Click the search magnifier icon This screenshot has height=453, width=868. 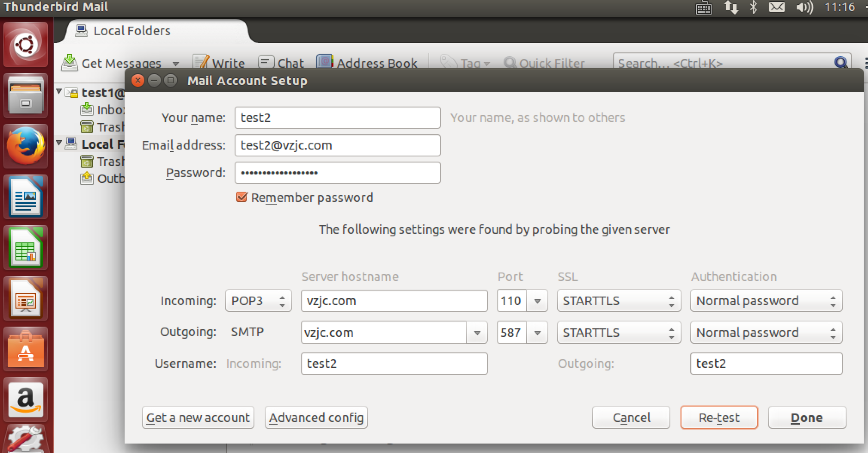coord(840,63)
